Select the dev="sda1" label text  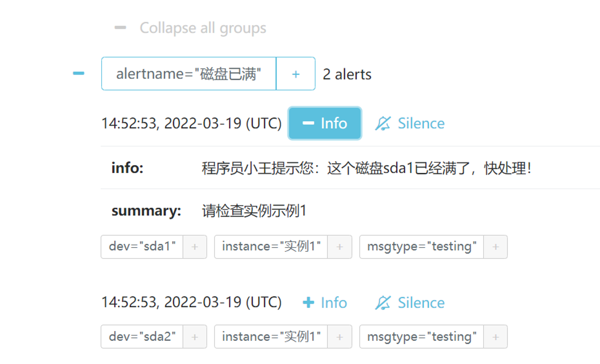point(142,247)
